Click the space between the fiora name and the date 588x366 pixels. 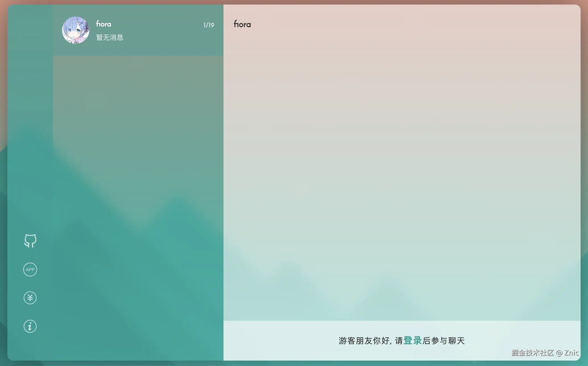[x=156, y=24]
